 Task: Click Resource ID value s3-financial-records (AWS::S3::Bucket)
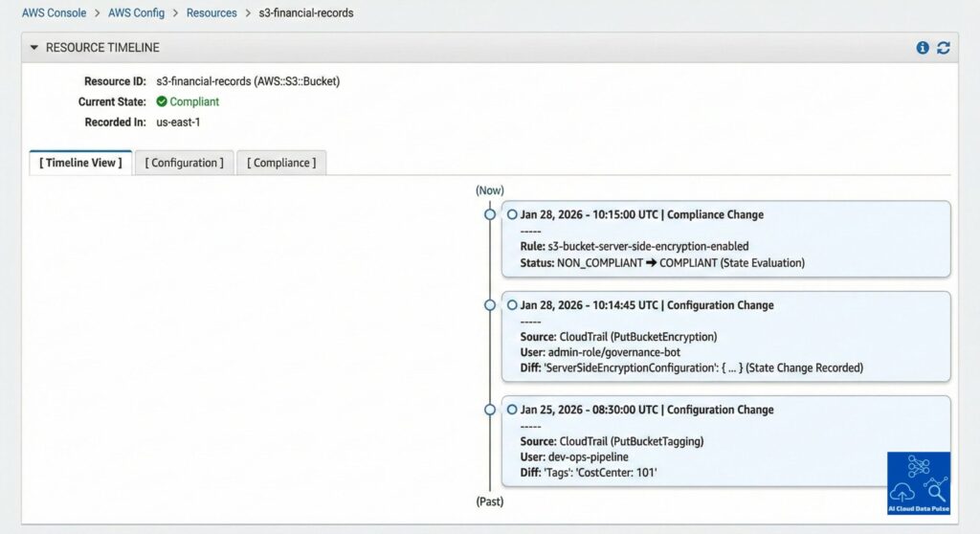[x=248, y=81]
